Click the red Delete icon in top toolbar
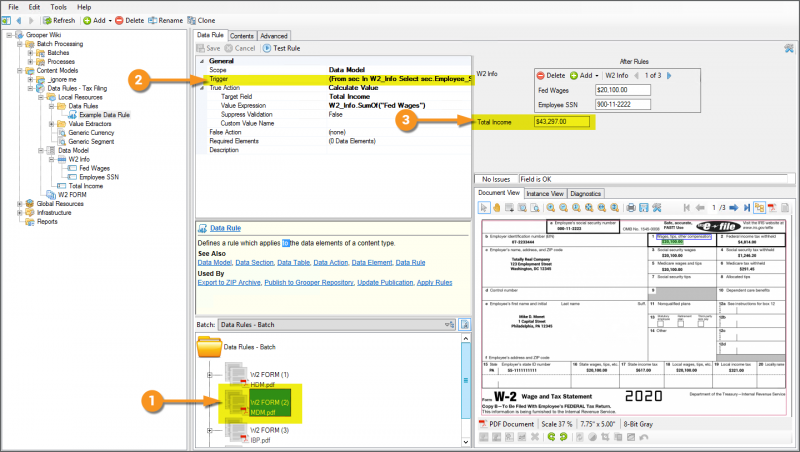 pyautogui.click(x=120, y=19)
